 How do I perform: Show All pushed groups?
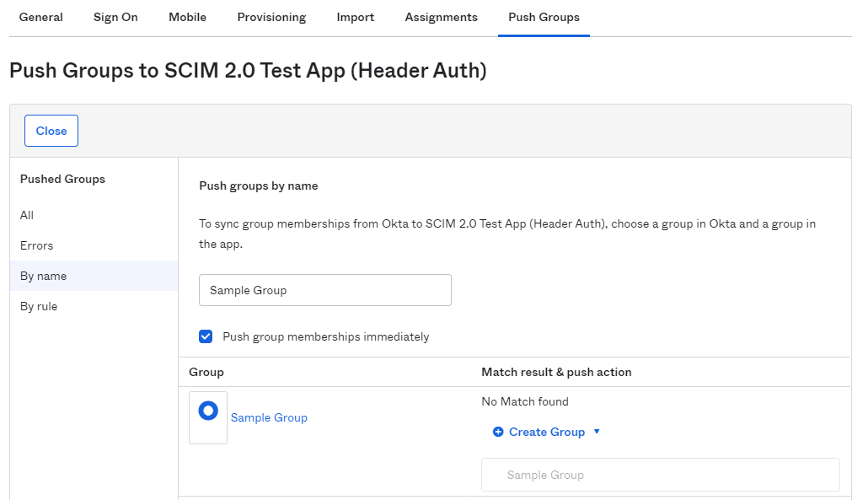[27, 215]
